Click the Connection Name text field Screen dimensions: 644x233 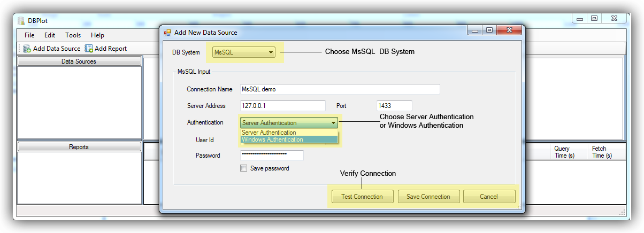tap(340, 89)
